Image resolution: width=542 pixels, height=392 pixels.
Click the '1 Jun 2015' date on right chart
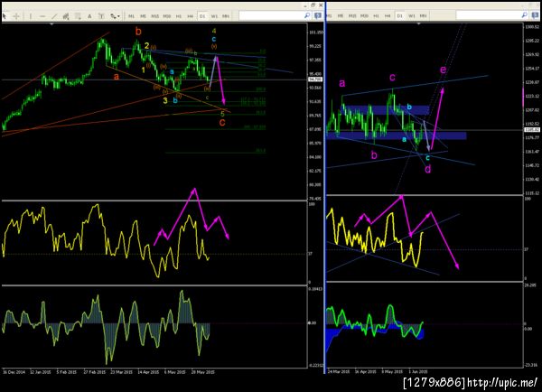(x=418, y=372)
